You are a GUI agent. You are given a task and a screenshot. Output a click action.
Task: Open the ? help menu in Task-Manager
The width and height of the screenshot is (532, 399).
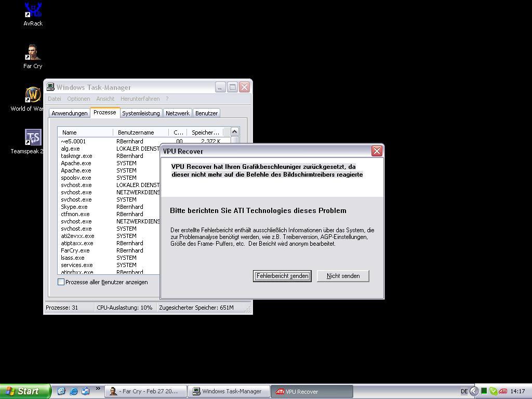pyautogui.click(x=167, y=99)
